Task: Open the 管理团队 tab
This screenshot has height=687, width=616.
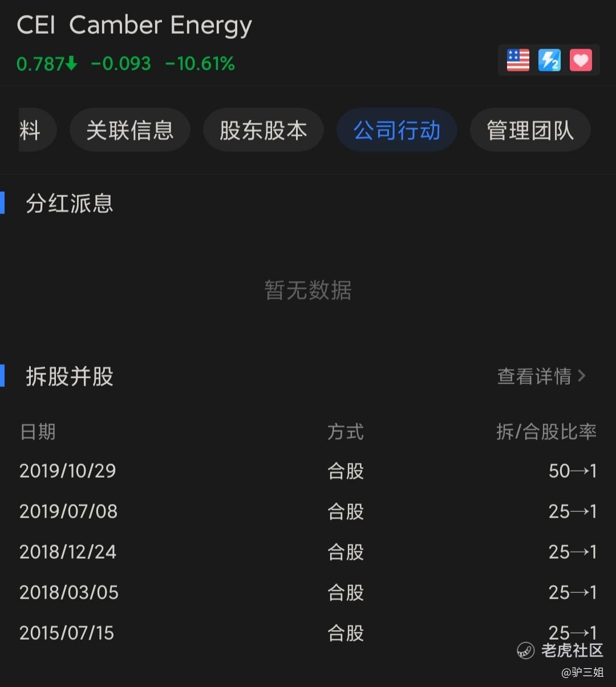Action: point(530,130)
